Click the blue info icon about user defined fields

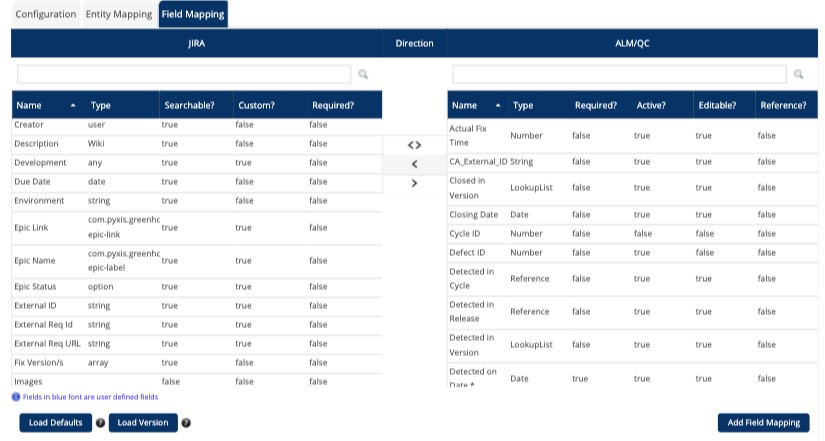pyautogui.click(x=16, y=397)
